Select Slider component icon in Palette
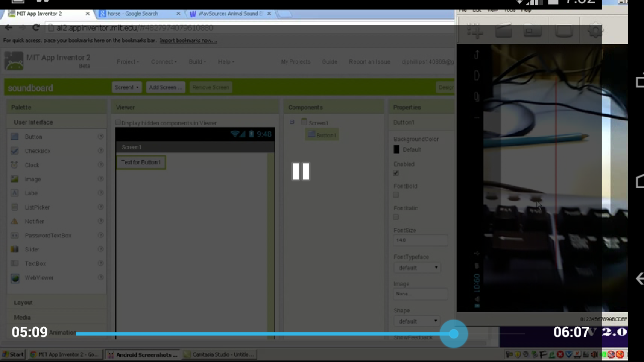The image size is (644, 362). pyautogui.click(x=15, y=249)
